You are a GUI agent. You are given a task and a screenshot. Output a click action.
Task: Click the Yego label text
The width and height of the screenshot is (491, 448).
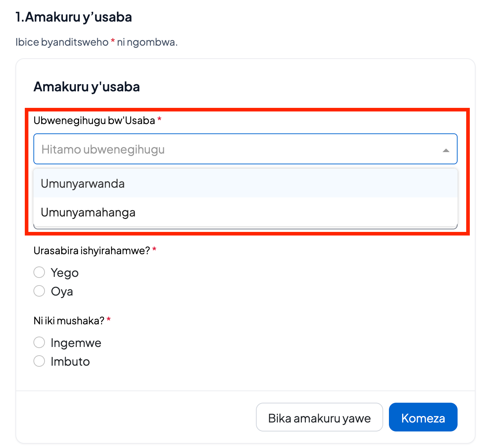pyautogui.click(x=65, y=273)
